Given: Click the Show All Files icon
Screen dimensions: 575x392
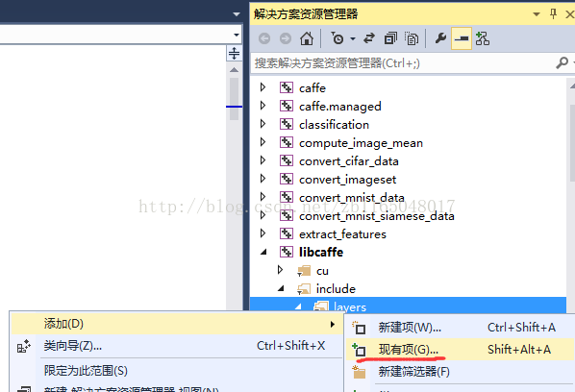Looking at the screenshot, I should 412,38.
